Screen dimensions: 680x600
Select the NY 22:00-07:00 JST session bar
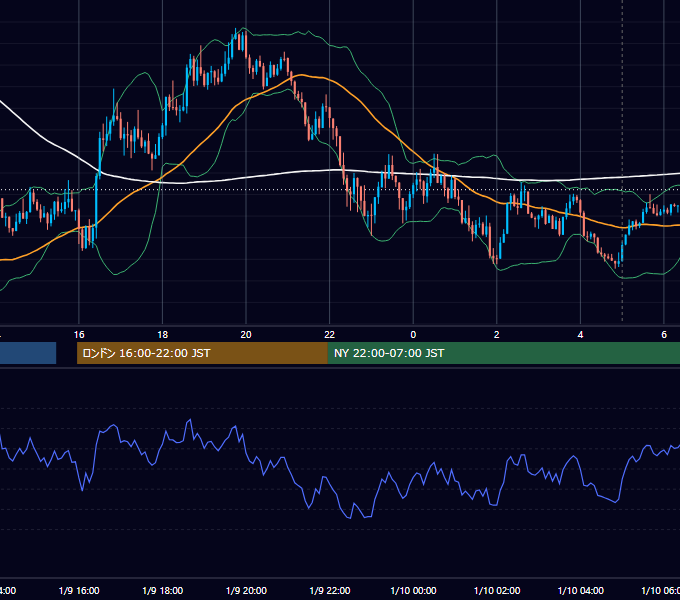coord(503,353)
